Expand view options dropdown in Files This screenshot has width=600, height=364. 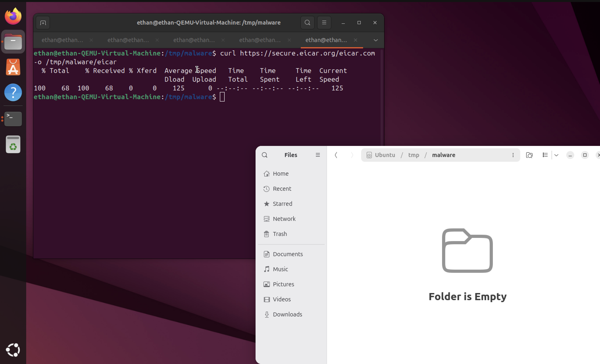[556, 155]
